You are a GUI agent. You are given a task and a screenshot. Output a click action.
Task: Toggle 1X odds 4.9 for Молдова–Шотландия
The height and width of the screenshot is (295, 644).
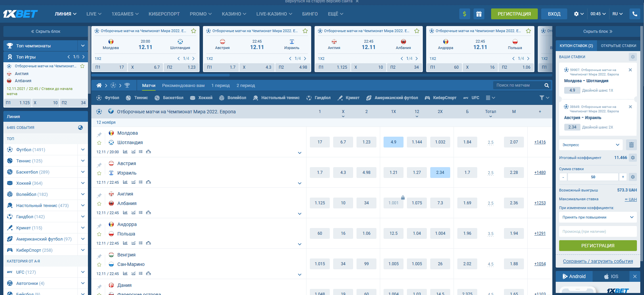(x=393, y=142)
